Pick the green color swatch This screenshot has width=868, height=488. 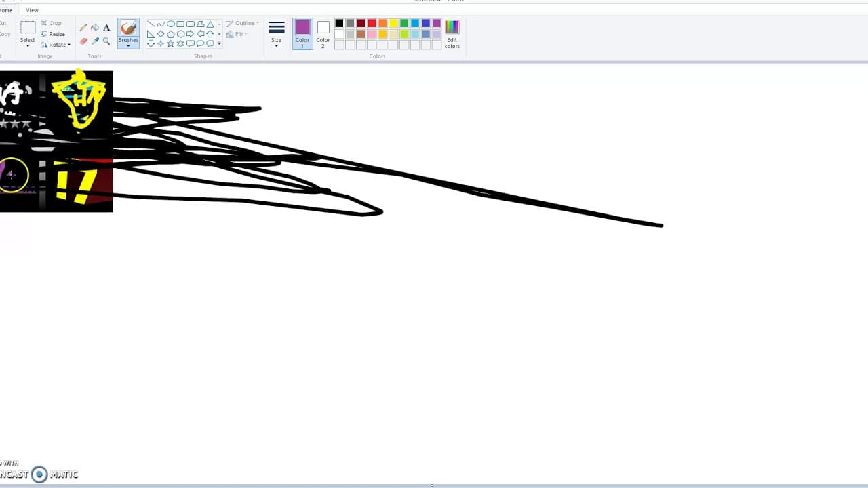(x=404, y=23)
